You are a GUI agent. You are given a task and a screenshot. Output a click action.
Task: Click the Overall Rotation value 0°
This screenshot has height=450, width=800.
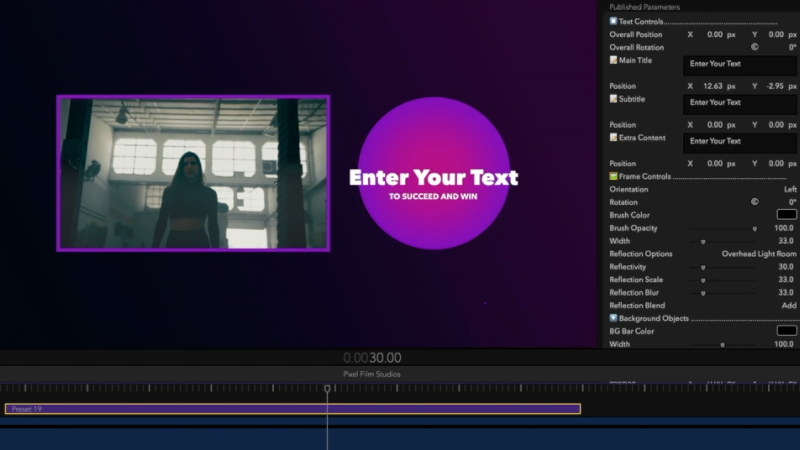tap(792, 47)
